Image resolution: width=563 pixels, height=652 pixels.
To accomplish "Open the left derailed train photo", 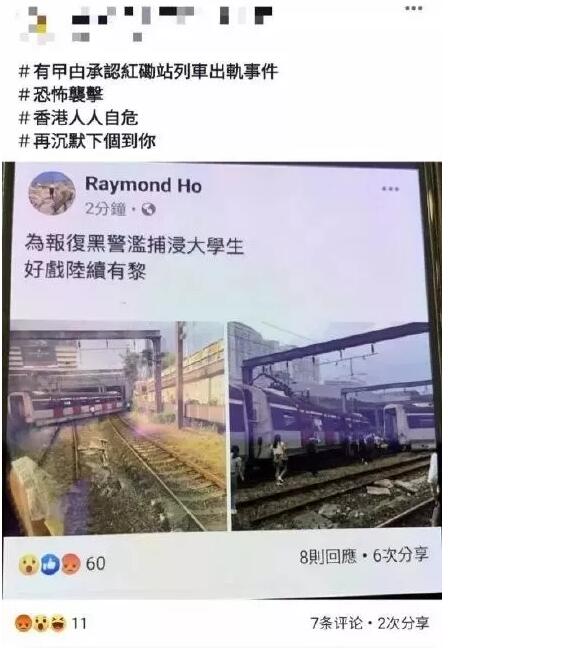I will pos(117,426).
